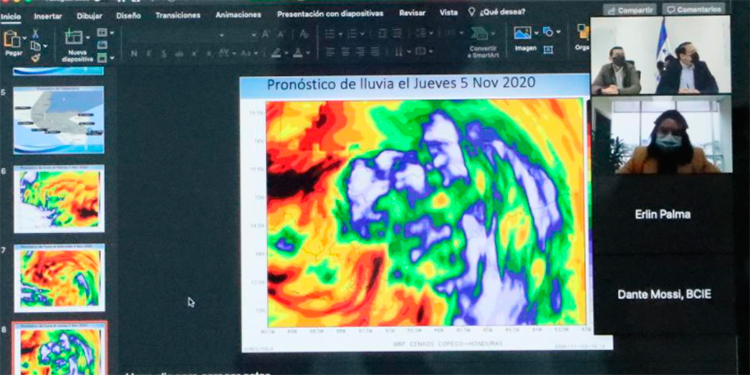This screenshot has height=375, width=750.
Task: Switch to the Diseño tab
Action: point(129,15)
